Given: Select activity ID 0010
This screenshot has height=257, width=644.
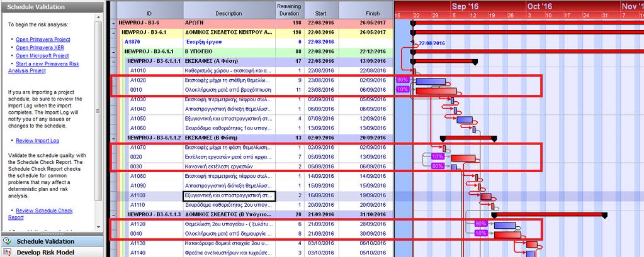Looking at the screenshot, I should pyautogui.click(x=137, y=90).
